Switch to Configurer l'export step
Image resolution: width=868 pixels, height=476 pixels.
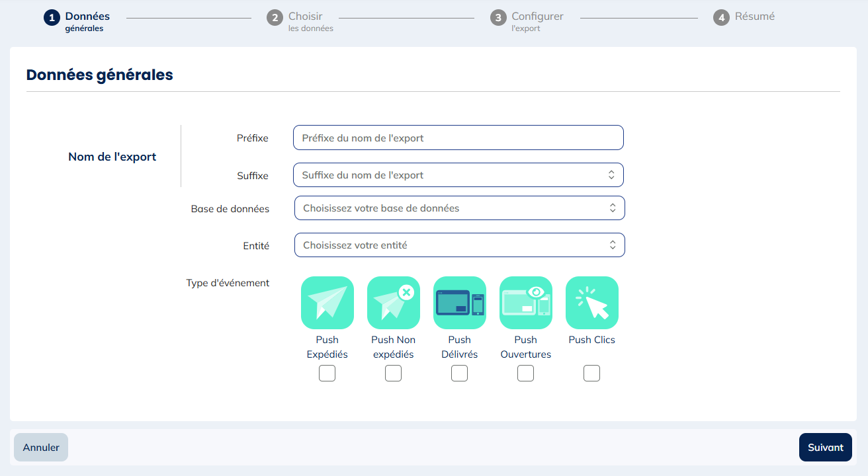tap(537, 17)
